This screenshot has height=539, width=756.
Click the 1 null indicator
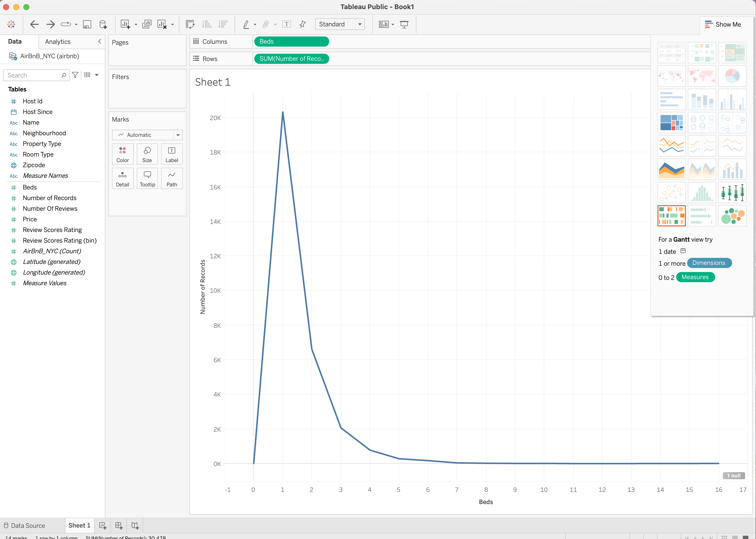733,475
